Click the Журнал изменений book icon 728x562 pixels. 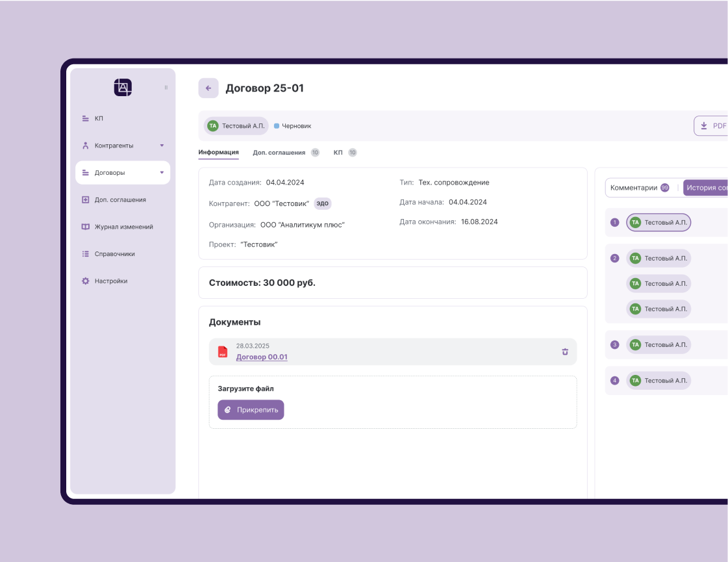click(86, 227)
